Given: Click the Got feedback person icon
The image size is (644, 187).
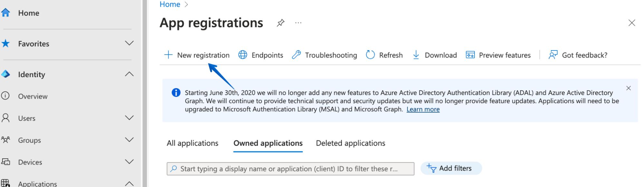Looking at the screenshot, I should pyautogui.click(x=553, y=55).
